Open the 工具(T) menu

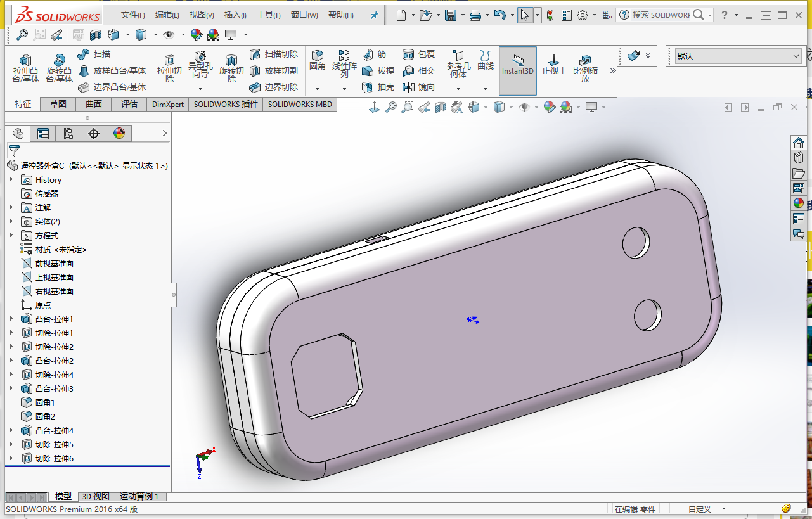click(269, 15)
